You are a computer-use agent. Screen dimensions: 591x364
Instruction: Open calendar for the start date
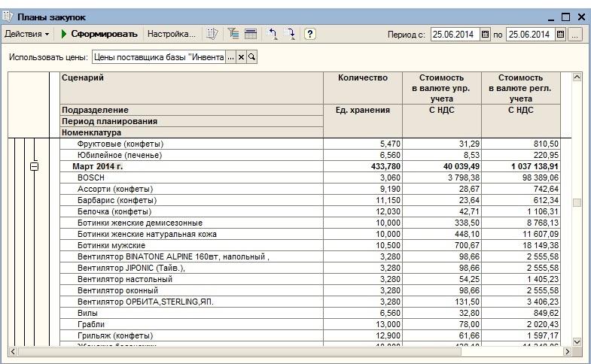[485, 35]
